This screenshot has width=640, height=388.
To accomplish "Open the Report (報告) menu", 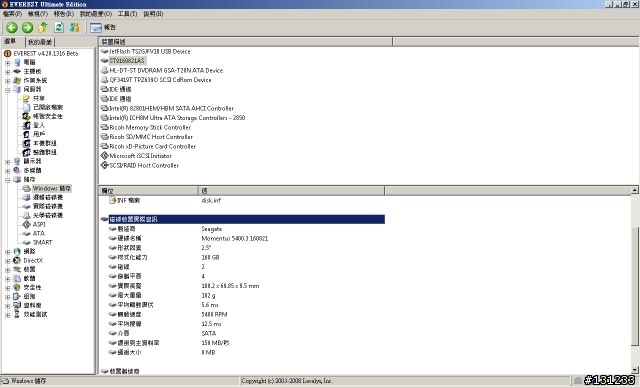I will [x=64, y=14].
